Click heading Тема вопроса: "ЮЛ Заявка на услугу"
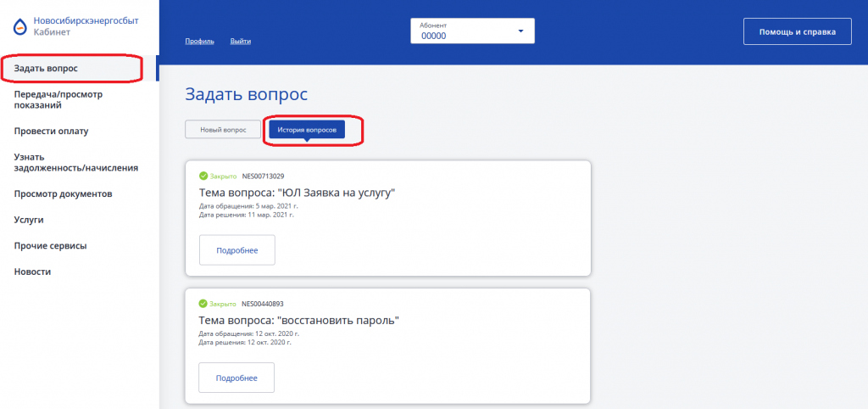868x409 pixels. point(298,193)
